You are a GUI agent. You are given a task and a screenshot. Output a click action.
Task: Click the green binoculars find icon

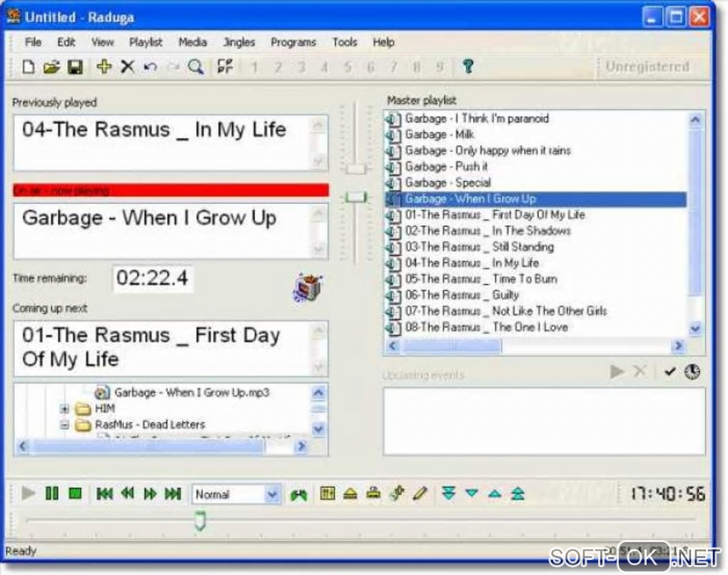pos(298,494)
